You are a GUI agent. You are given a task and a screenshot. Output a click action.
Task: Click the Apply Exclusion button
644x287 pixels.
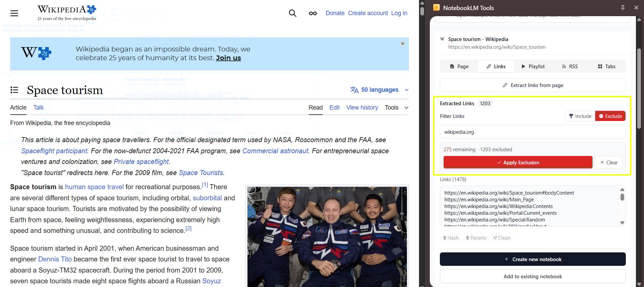(518, 162)
